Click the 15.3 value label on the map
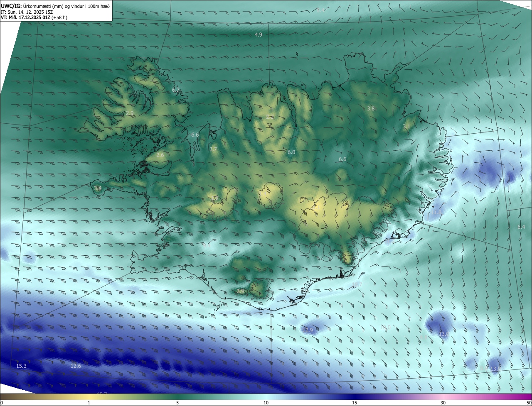The width and height of the screenshot is (532, 406). (21, 366)
